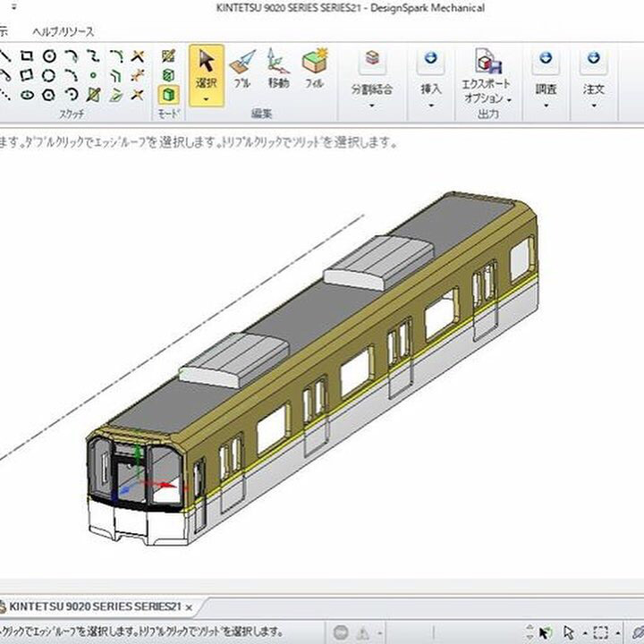644x644 pixels.
Task: Click the warning triangle icon in status bar
Action: point(363,633)
